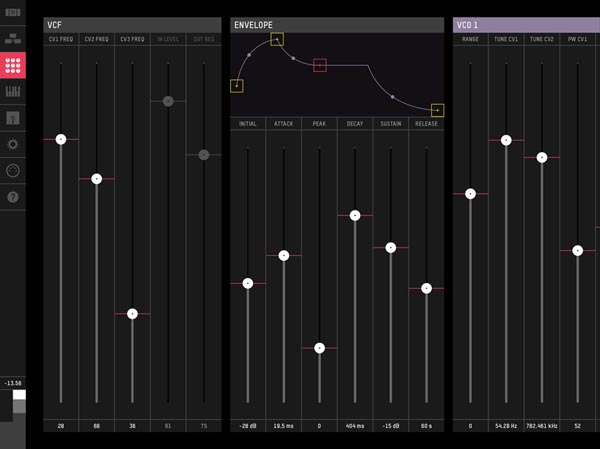Click the TUNE CV2 value 782.461 kHz
The height and width of the screenshot is (449, 600).
click(542, 426)
